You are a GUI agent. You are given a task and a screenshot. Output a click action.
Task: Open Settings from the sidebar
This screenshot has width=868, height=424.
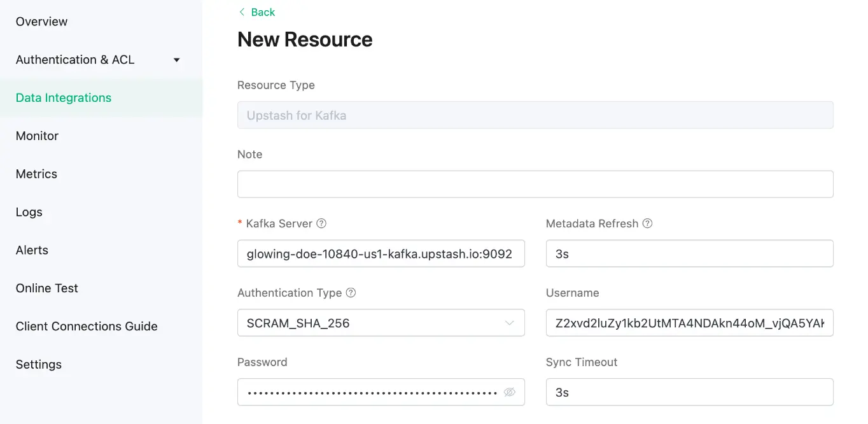click(38, 364)
